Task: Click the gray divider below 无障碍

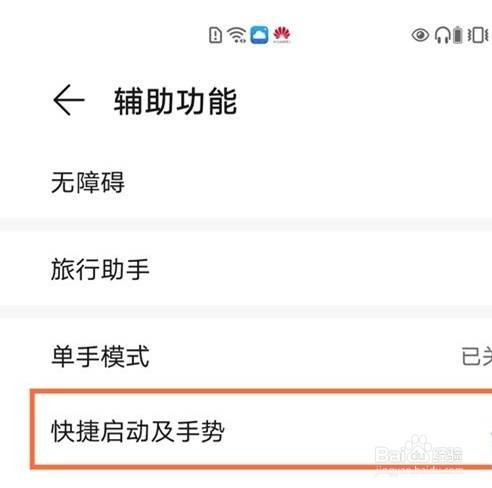Action: [x=246, y=224]
